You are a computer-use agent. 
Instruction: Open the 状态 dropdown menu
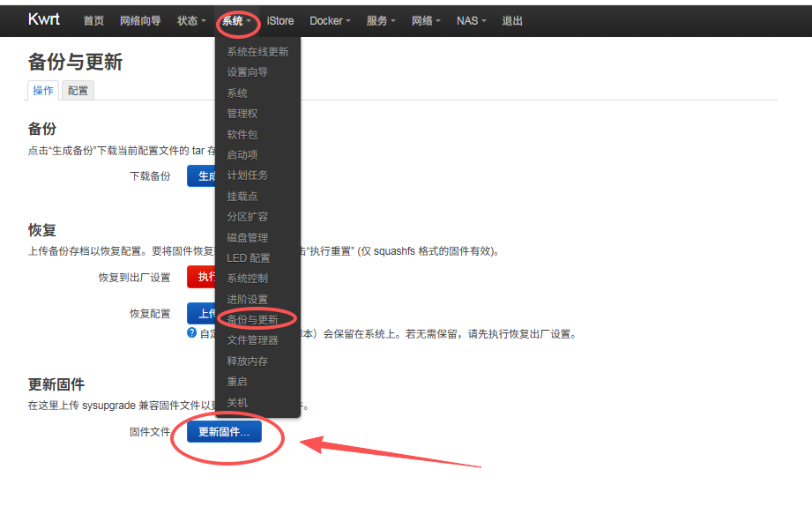pyautogui.click(x=189, y=20)
